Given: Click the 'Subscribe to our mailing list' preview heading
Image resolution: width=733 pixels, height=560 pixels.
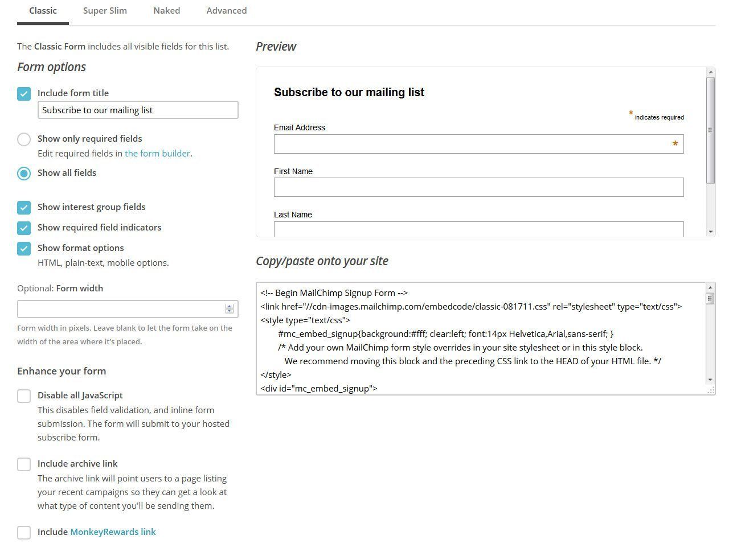Looking at the screenshot, I should click(x=349, y=92).
